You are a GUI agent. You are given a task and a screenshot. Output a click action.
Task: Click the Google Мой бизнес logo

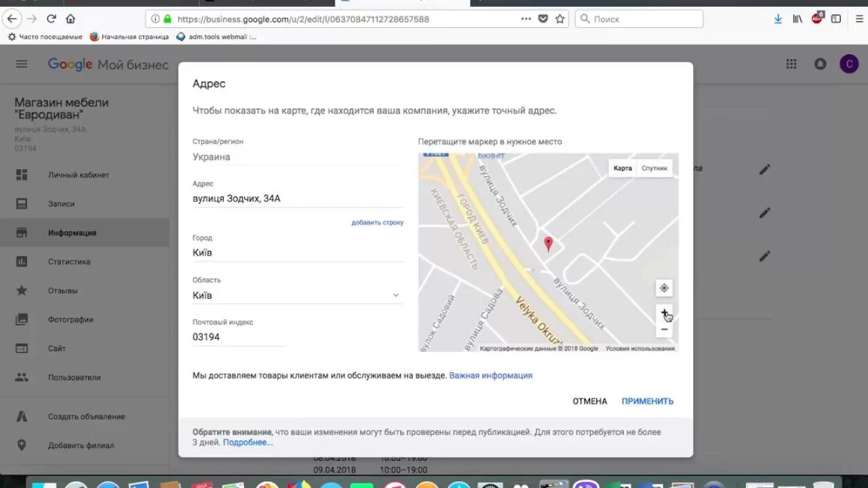[108, 64]
